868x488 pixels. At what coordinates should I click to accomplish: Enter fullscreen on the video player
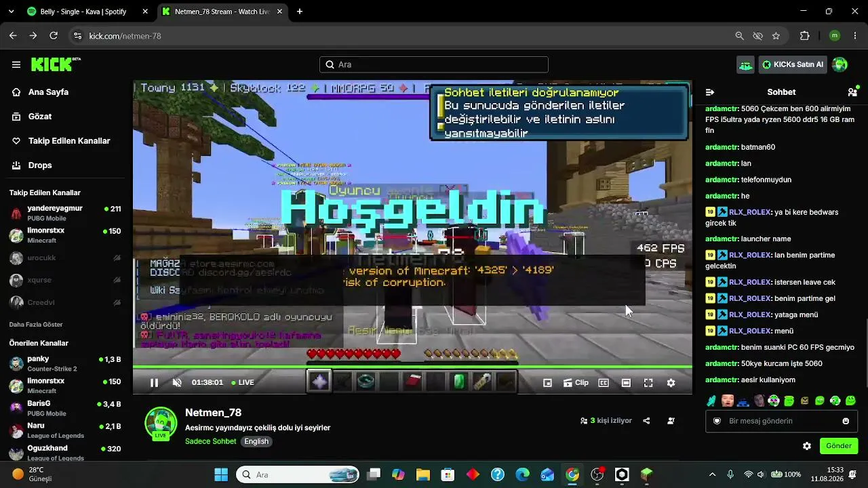click(x=648, y=383)
